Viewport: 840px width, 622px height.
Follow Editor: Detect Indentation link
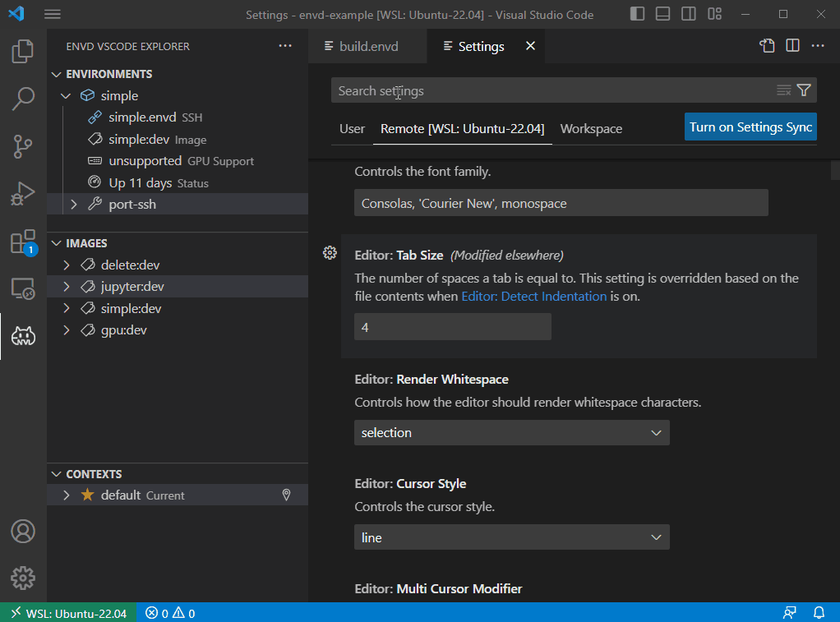click(x=534, y=297)
